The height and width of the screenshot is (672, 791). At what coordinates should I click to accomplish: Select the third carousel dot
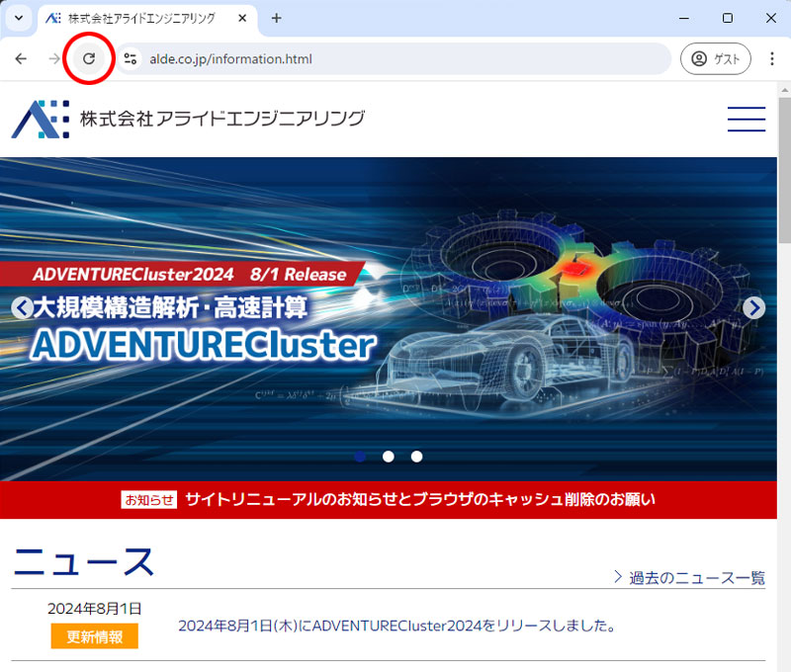coord(416,457)
